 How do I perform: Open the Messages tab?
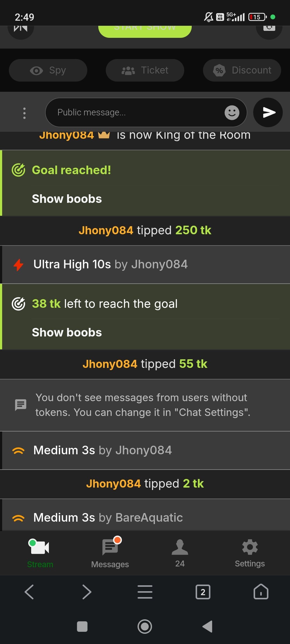pyautogui.click(x=110, y=553)
